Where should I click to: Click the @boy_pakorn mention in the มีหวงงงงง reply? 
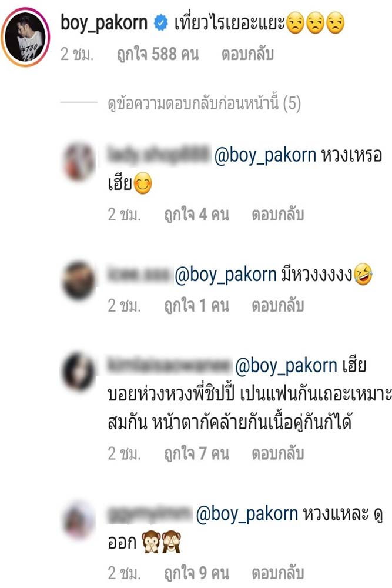pyautogui.click(x=226, y=275)
